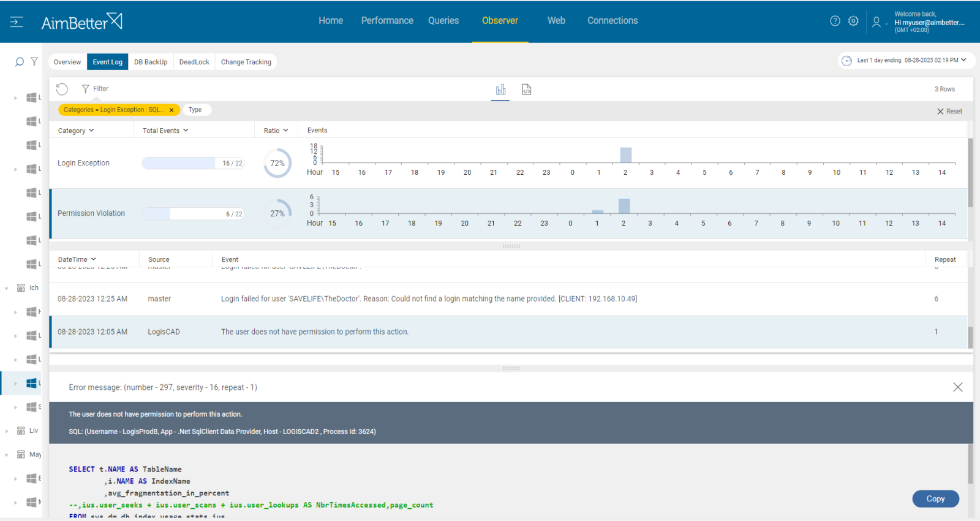This screenshot has width=980, height=521.
Task: Select the Login Exception category row
Action: (508, 163)
